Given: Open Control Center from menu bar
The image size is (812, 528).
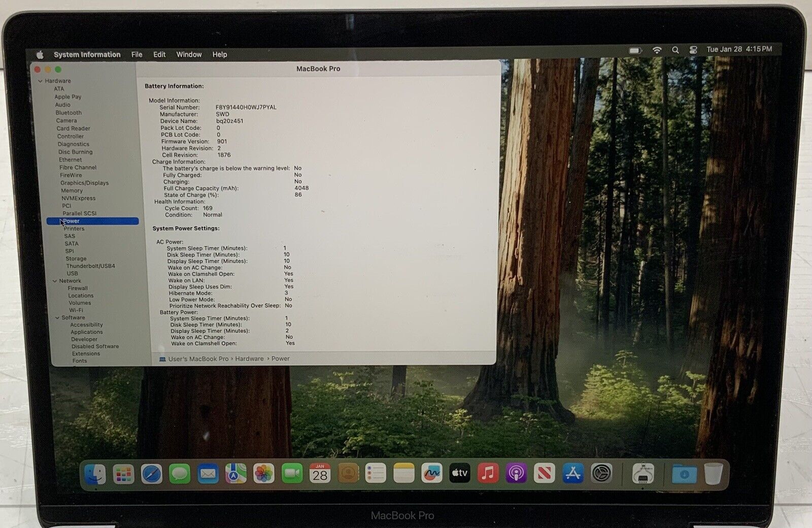Looking at the screenshot, I should click(693, 50).
